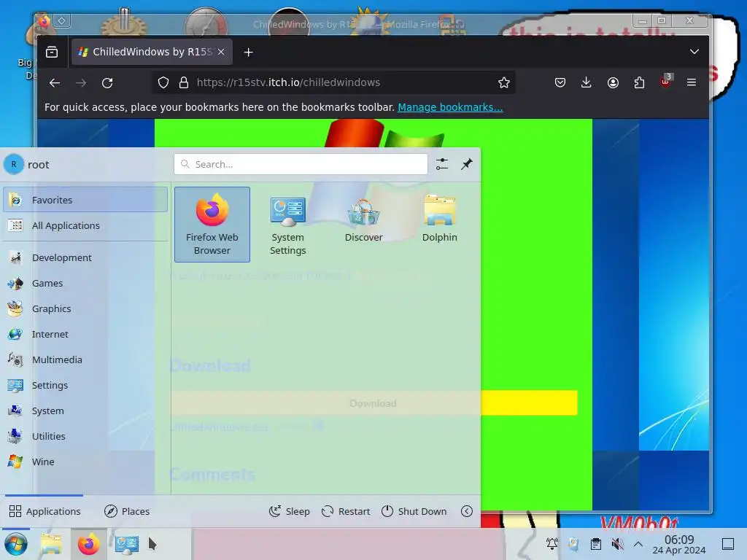Open notifications bell in system tray
747x560 pixels.
point(552,544)
